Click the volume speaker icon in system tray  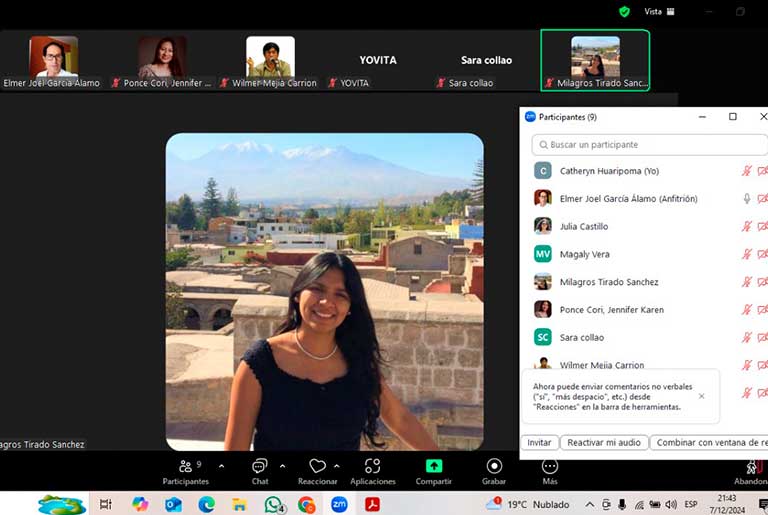671,504
